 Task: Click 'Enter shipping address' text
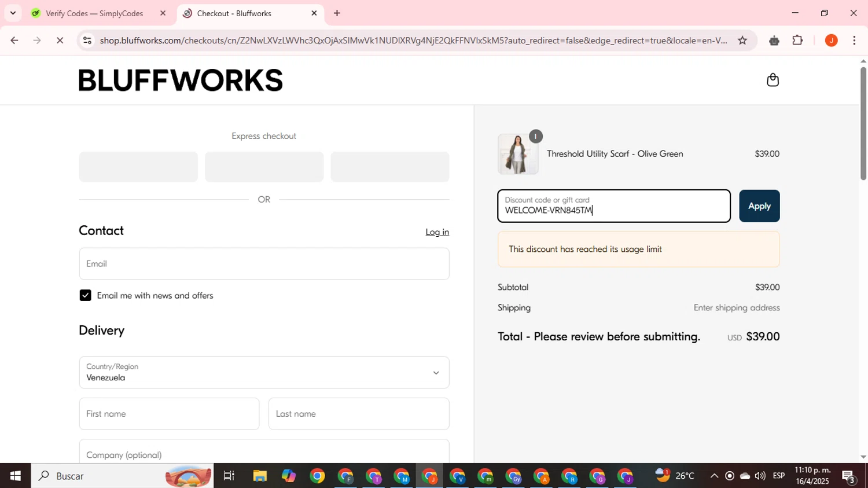click(x=737, y=308)
